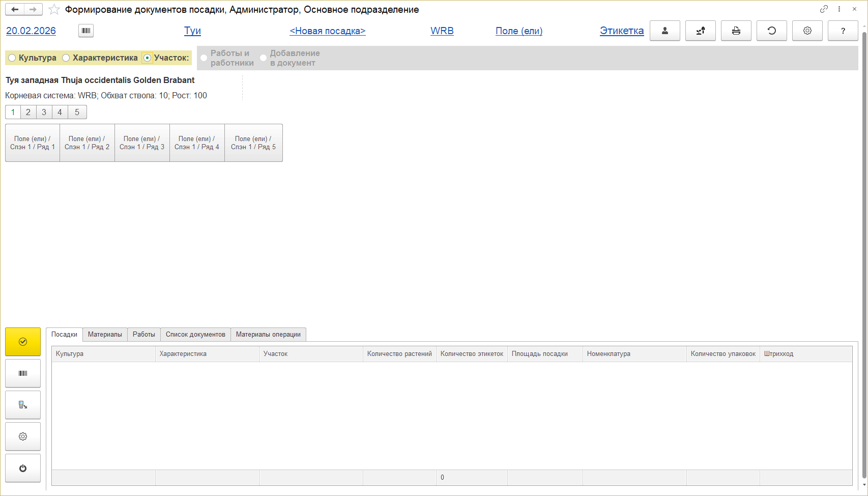Click the Характеристика column header
The image size is (868, 496).
pyautogui.click(x=208, y=354)
